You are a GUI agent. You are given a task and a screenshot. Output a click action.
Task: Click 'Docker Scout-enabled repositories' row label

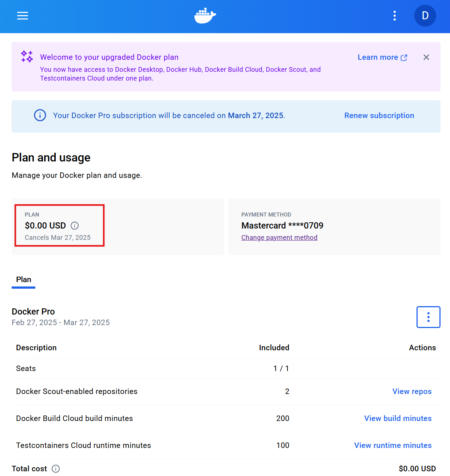pos(77,391)
